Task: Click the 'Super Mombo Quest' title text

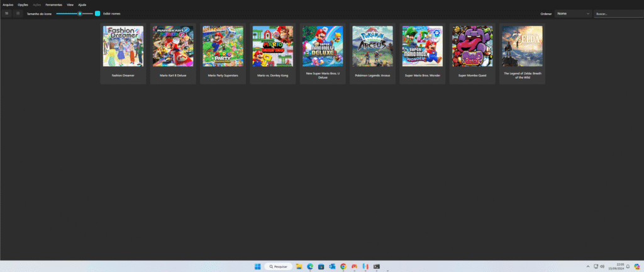Action: (x=472, y=76)
